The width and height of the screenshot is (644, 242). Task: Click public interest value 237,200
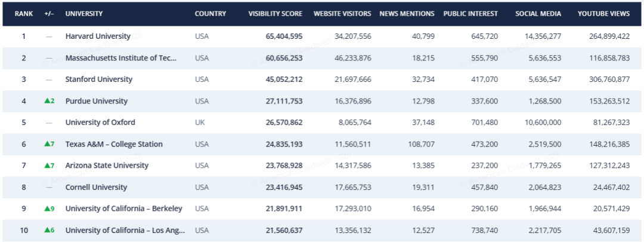[x=485, y=166]
